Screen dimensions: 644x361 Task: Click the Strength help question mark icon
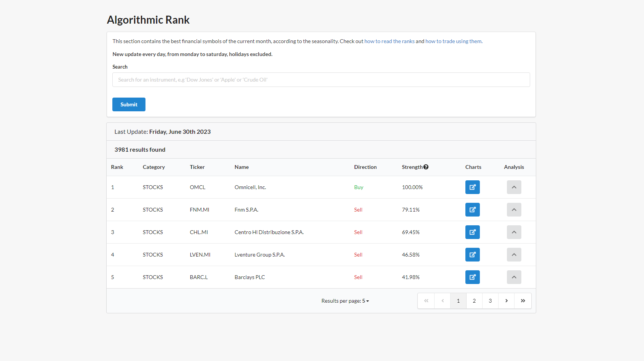(426, 167)
